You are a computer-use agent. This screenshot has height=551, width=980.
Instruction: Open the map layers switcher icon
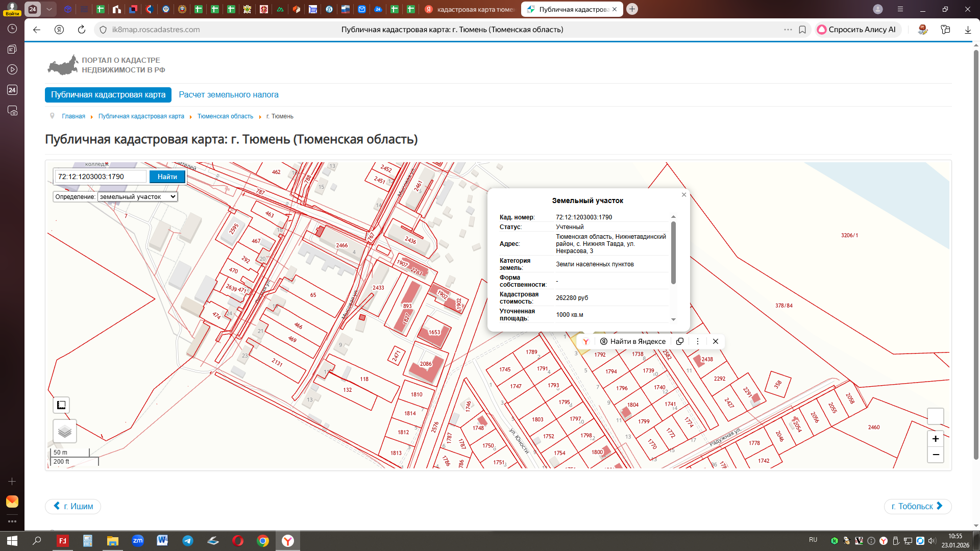coord(65,432)
